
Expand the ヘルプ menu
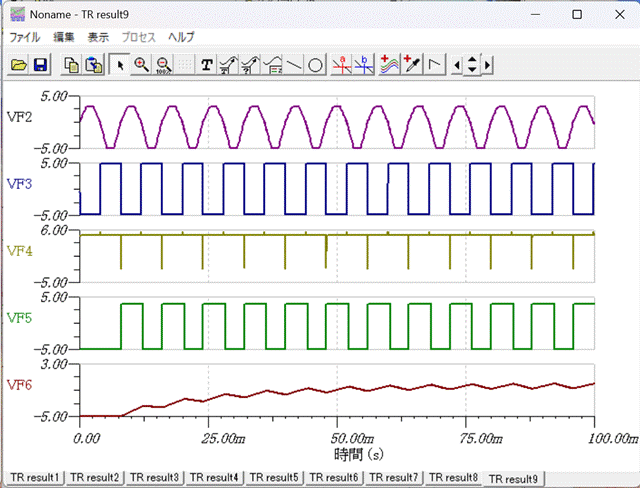coord(181,37)
